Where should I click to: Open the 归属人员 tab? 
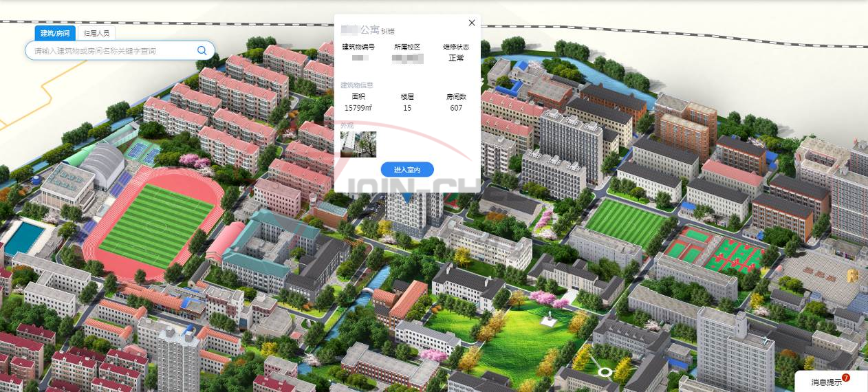pos(96,33)
